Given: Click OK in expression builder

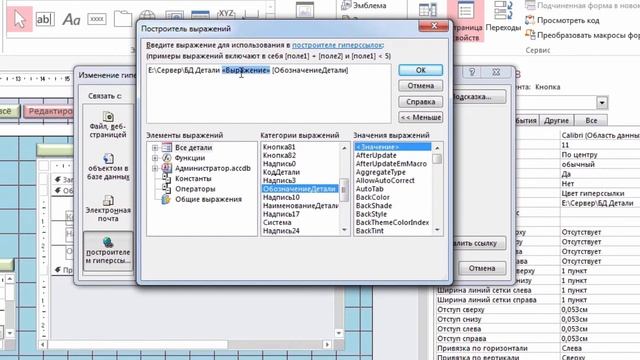Looking at the screenshot, I should 420,70.
